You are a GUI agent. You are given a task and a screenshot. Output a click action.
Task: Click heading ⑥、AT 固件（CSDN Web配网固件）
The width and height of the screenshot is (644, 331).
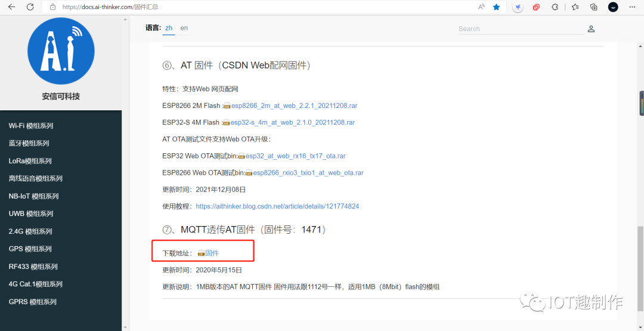(237, 65)
